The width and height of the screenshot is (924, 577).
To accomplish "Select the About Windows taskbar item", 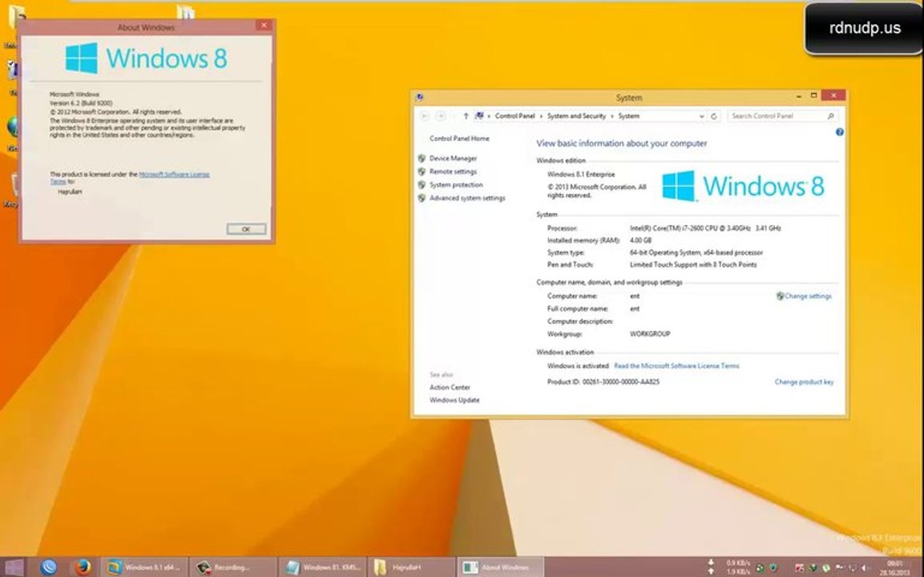I will click(x=501, y=567).
